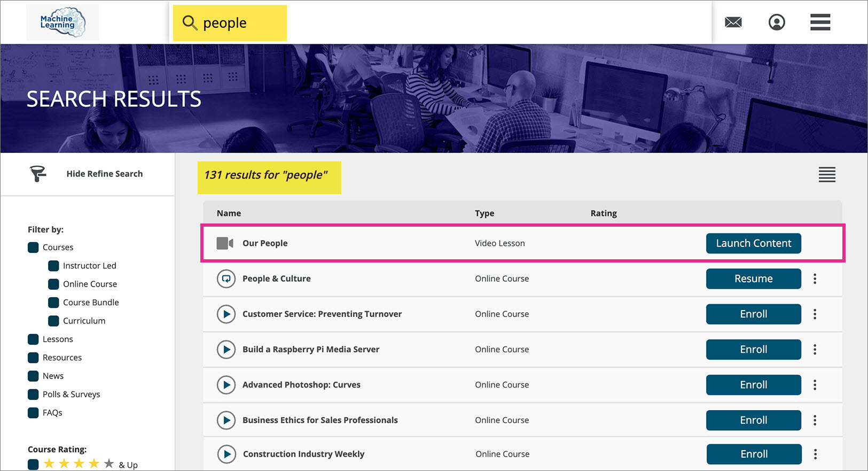Click the refine search filter funnel icon
Screen dimensions: 868x471
38,174
